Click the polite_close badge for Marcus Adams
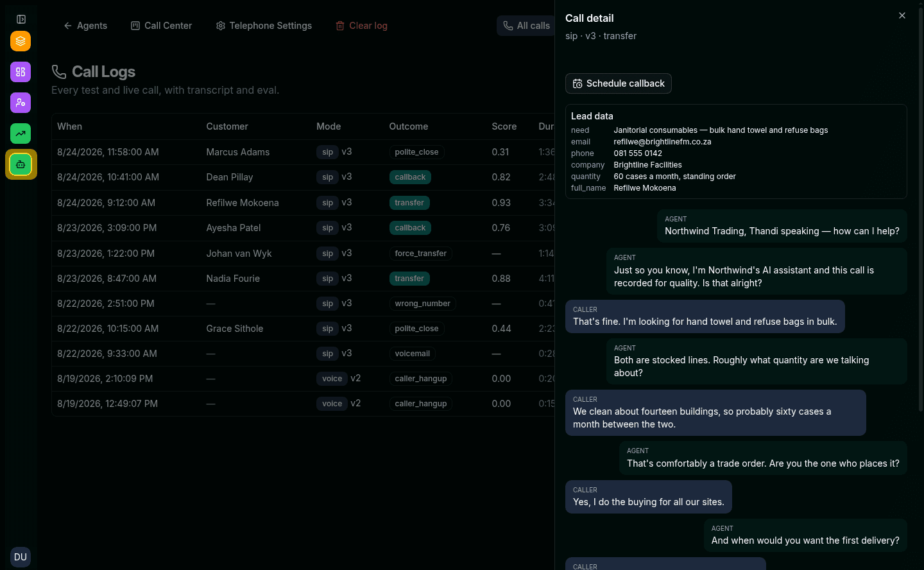Screen dimensions: 924x570 pyautogui.click(x=416, y=152)
